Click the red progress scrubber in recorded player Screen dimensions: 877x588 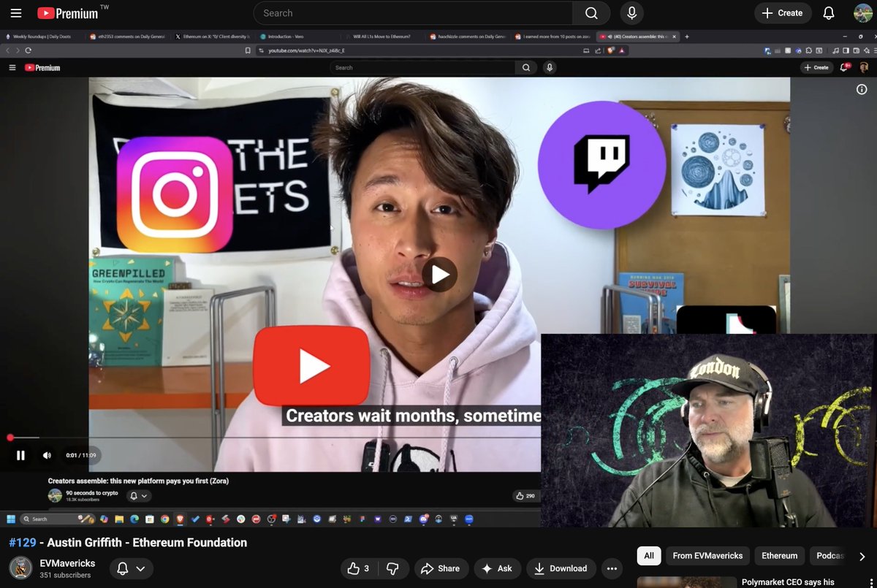pos(10,438)
